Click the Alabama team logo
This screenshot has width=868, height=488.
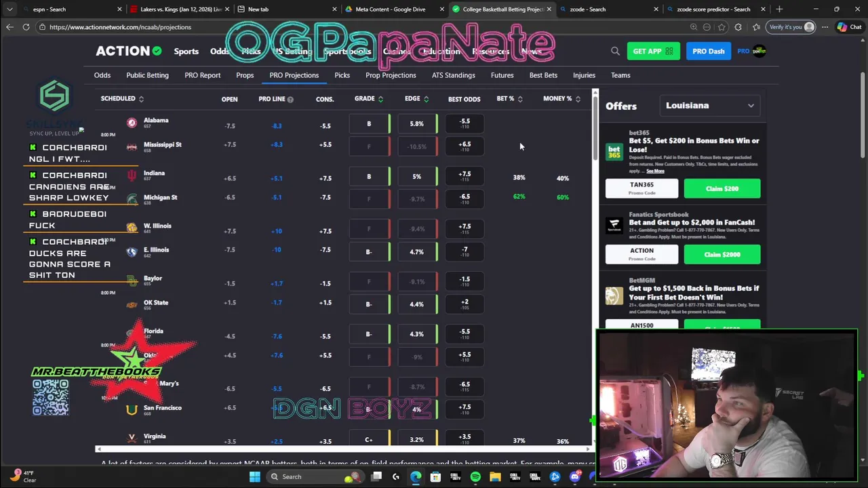tap(132, 123)
